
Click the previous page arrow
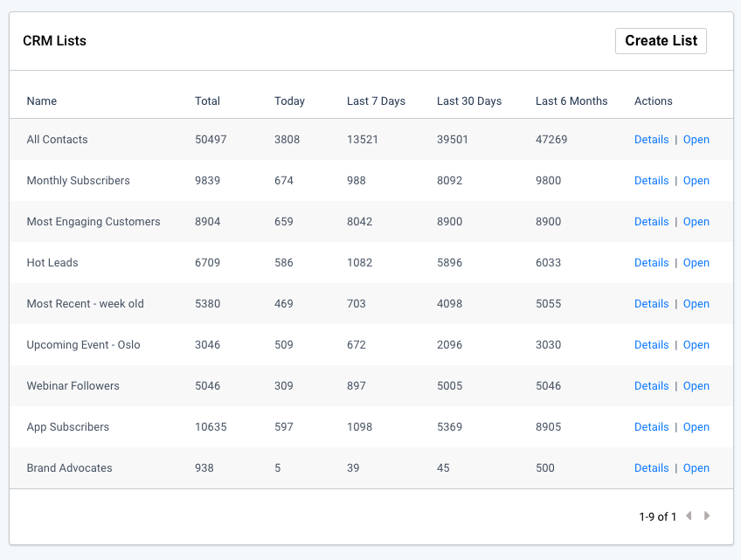[x=689, y=516]
